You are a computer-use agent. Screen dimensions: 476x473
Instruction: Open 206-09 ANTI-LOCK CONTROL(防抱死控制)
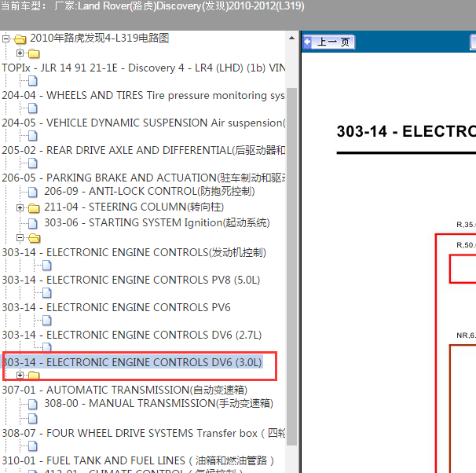tap(149, 191)
